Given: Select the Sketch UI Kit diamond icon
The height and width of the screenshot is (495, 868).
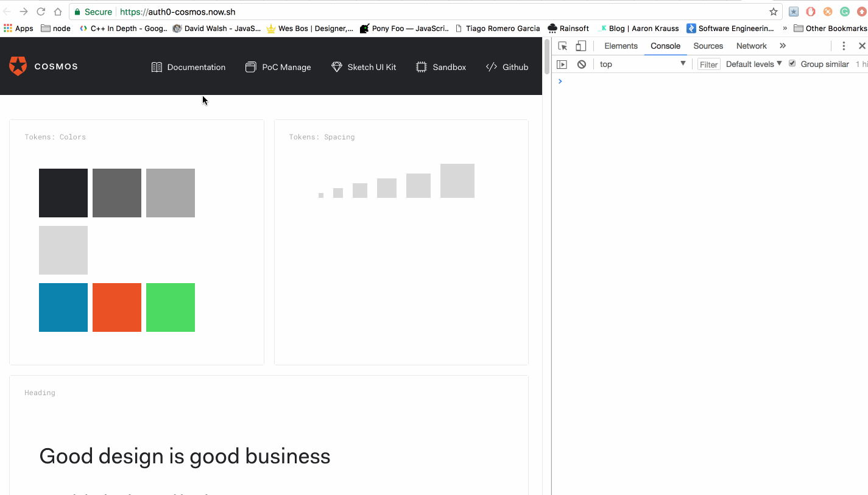Looking at the screenshot, I should coord(337,67).
